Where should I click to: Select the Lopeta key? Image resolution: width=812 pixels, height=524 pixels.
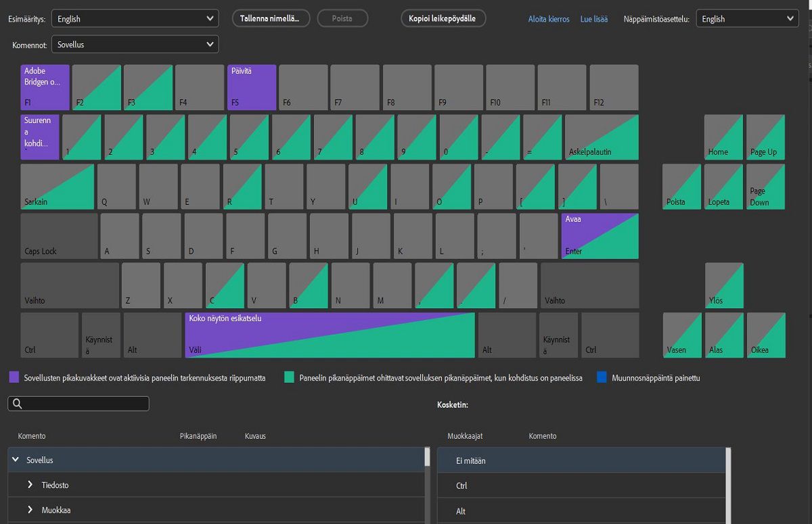[723, 187]
